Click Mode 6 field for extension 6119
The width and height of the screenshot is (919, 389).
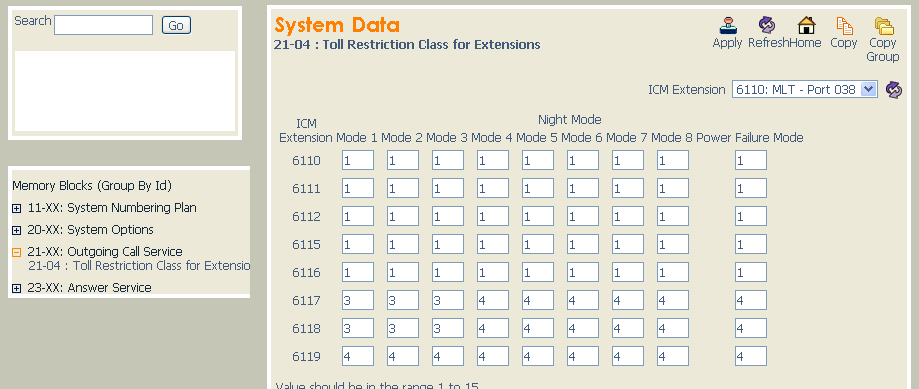tap(583, 356)
